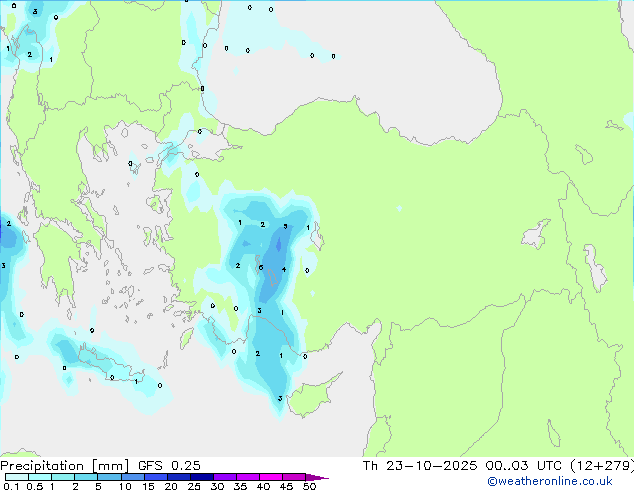The width and height of the screenshot is (634, 490).
Task: Open the weatheronline.co.uk link
Action: pyautogui.click(x=550, y=481)
